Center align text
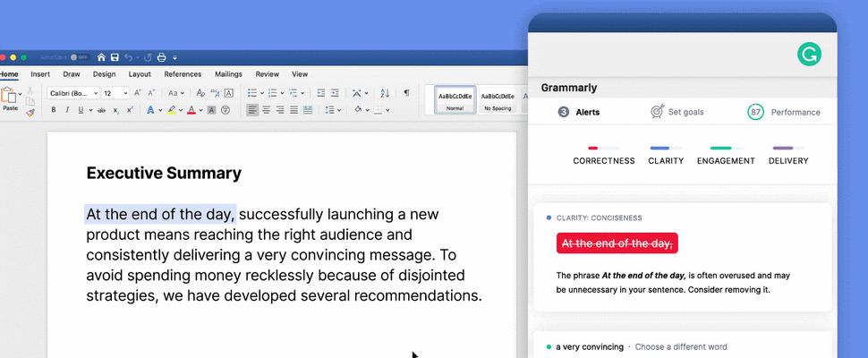This screenshot has height=358, width=868. (267, 110)
